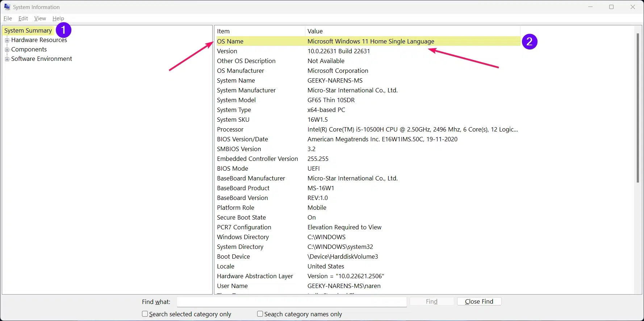Select the System Directory row
This screenshot has height=321, width=644.
coord(368,247)
